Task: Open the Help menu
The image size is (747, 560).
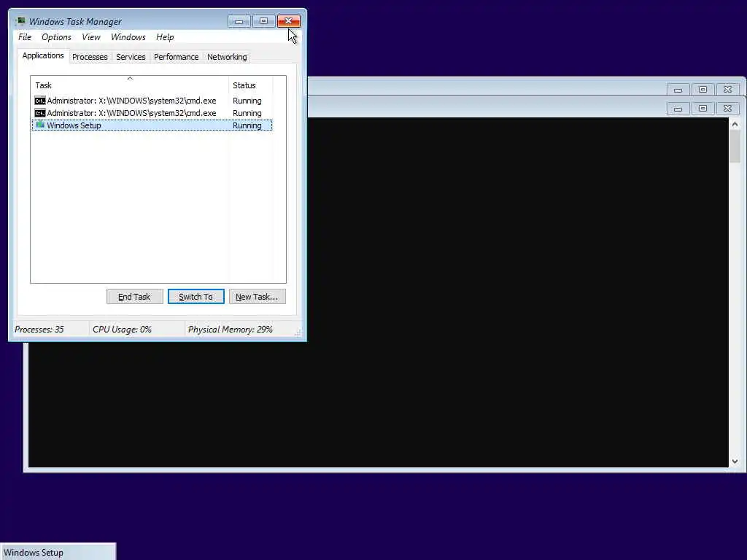Action: pyautogui.click(x=165, y=37)
